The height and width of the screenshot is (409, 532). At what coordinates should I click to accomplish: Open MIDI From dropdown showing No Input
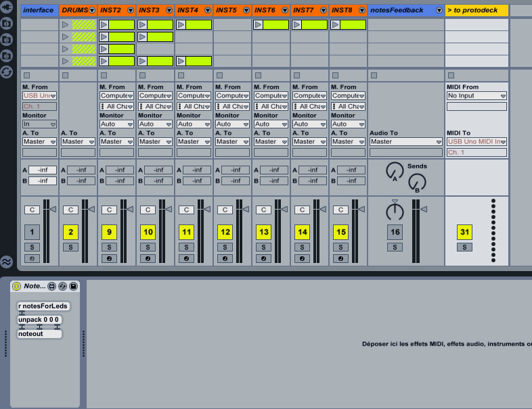coord(476,96)
